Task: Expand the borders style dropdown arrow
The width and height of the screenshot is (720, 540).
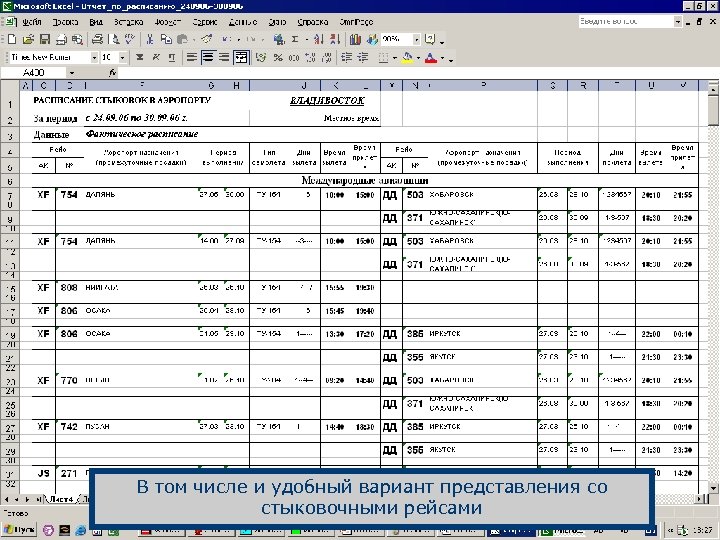Action: (394, 58)
